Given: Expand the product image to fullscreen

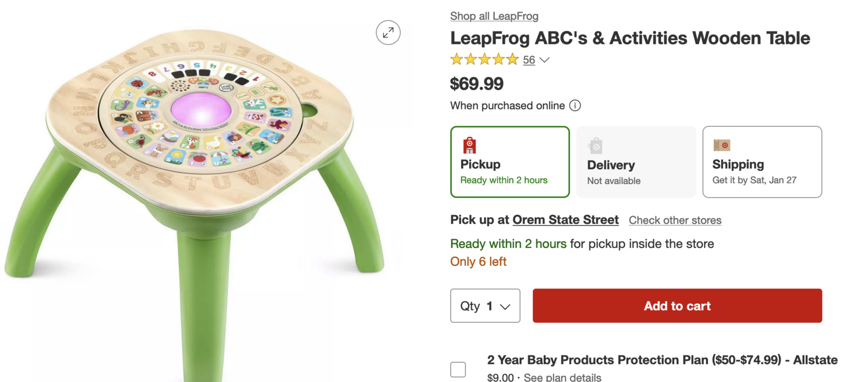Looking at the screenshot, I should 388,33.
